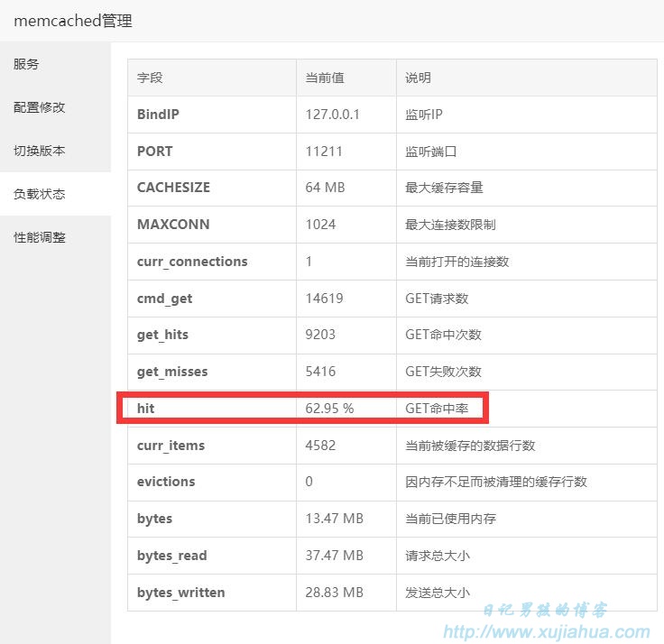664x644 pixels.
Task: Click the PORT value 11211
Action: (x=324, y=152)
